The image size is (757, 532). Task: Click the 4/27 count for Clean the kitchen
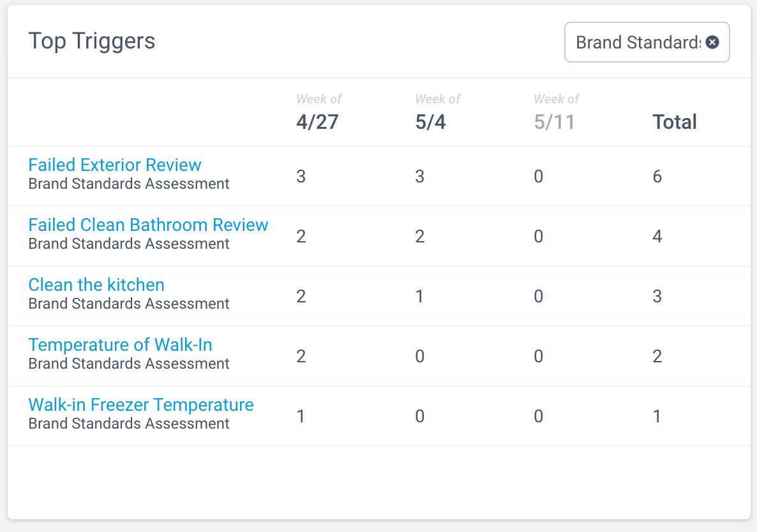pyautogui.click(x=301, y=296)
